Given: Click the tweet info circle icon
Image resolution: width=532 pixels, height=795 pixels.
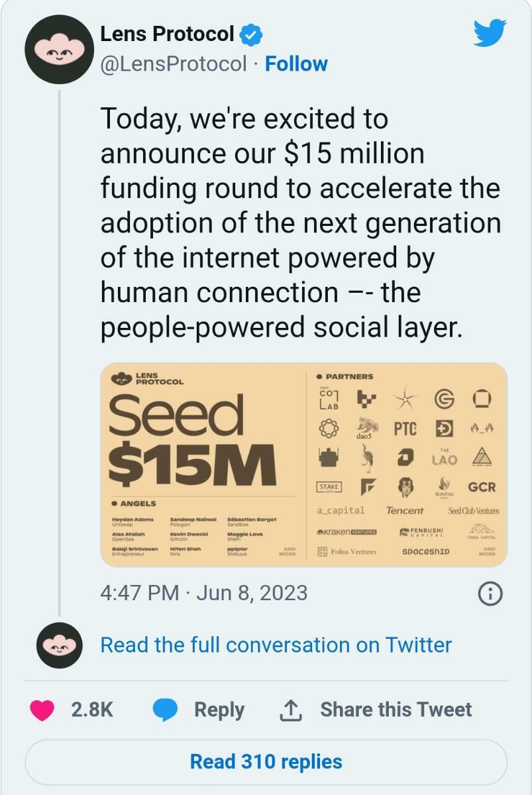Looking at the screenshot, I should pos(490,594).
